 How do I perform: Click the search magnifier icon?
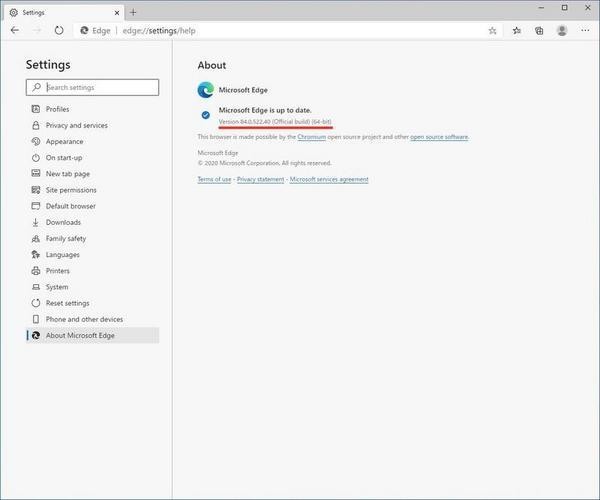(x=36, y=87)
